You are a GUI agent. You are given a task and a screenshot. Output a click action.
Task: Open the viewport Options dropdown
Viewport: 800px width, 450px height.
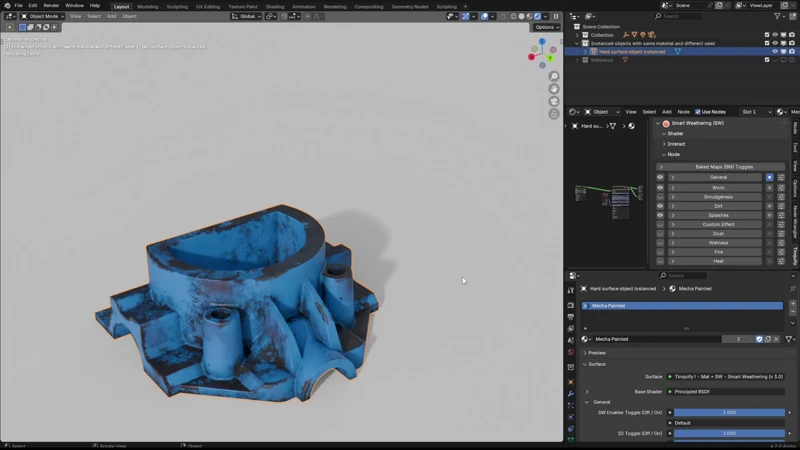pyautogui.click(x=547, y=27)
